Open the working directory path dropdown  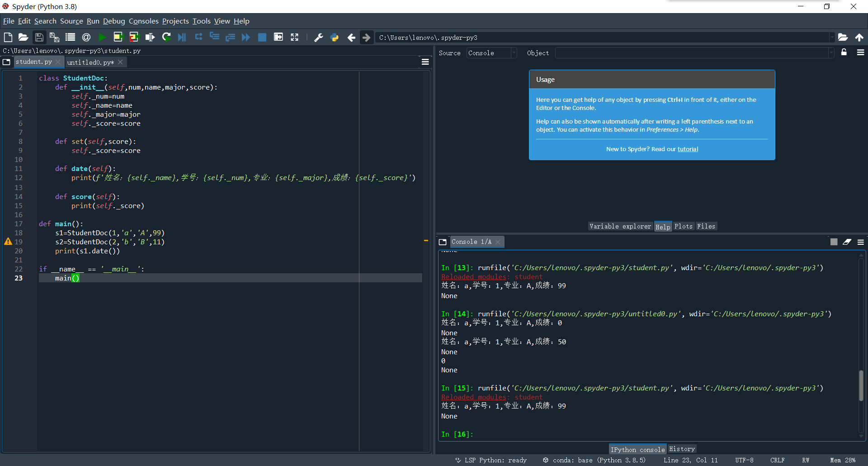coord(831,38)
